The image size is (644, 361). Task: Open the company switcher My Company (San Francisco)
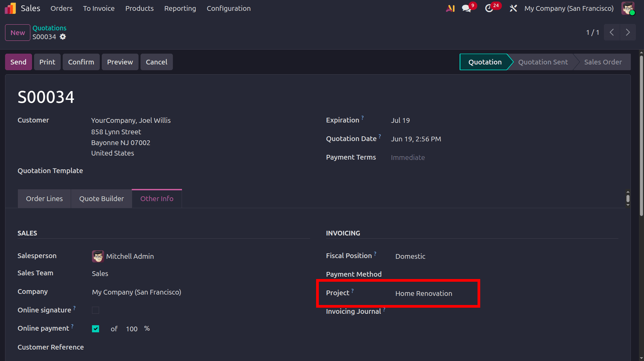coord(569,8)
